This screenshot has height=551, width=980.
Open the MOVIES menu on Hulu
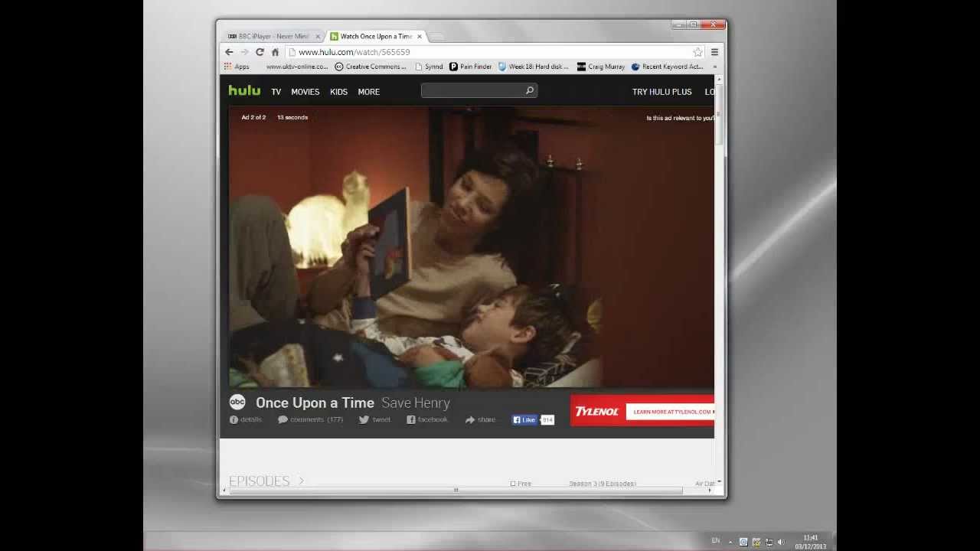(x=305, y=92)
